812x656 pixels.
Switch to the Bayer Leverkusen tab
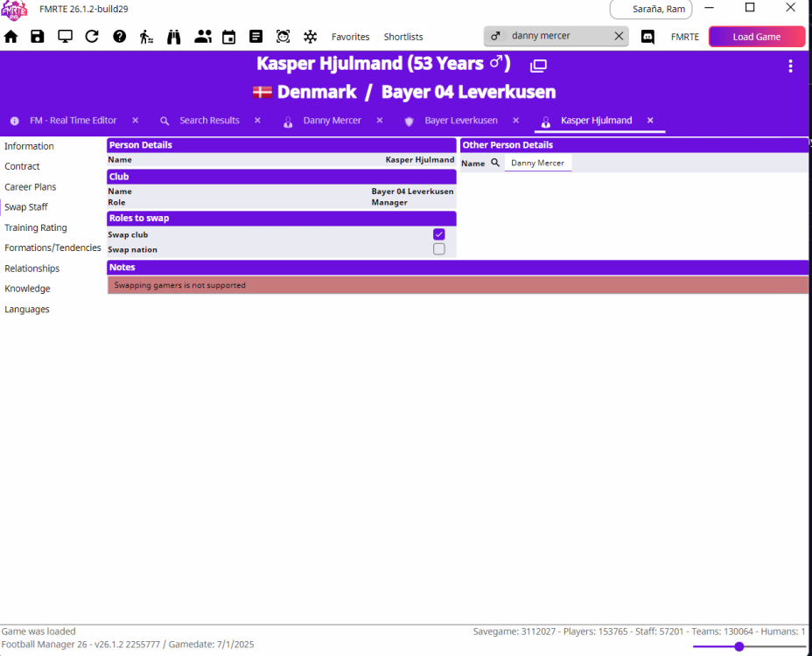[x=460, y=121]
